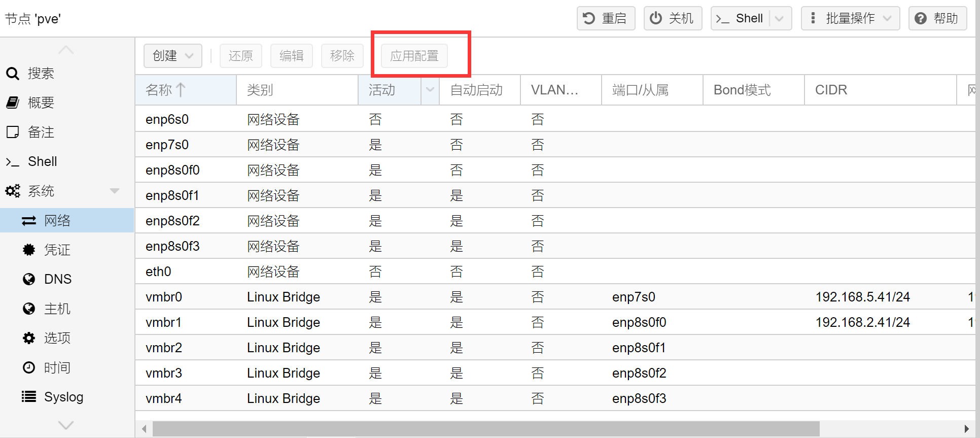Open the 活动 column menu arrow
Viewport: 980px width, 438px height.
coord(430,90)
